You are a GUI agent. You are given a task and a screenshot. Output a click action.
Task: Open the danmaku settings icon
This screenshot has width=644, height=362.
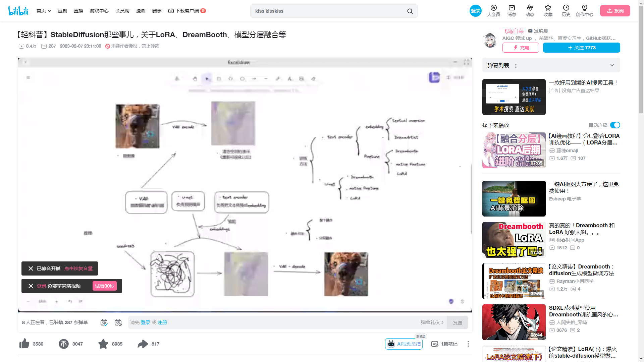118,322
